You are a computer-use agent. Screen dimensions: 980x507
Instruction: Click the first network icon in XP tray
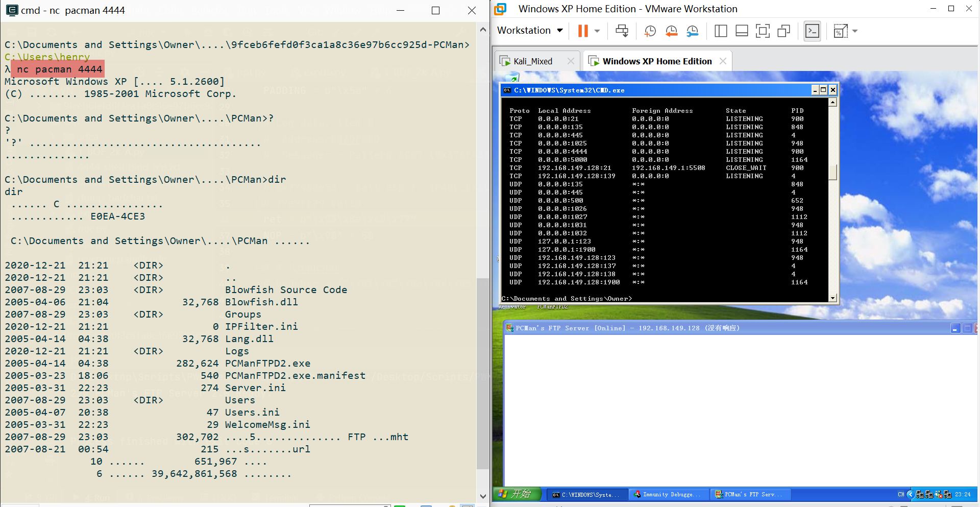(920, 494)
